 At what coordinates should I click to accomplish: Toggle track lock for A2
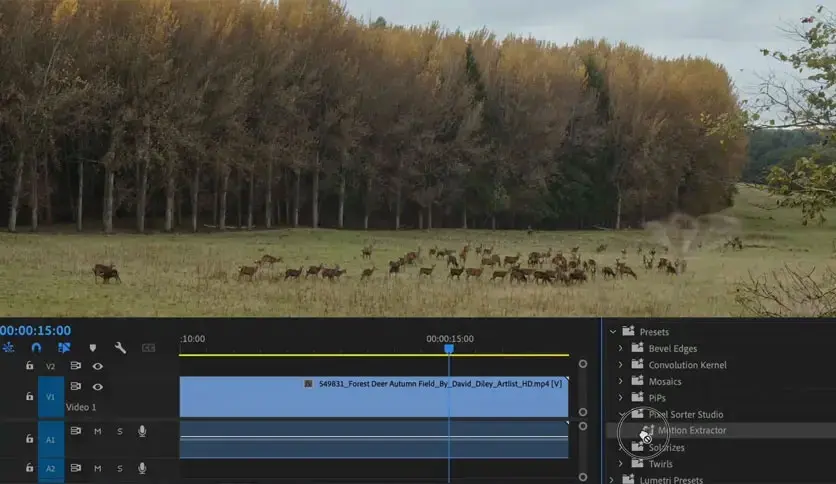click(29, 467)
